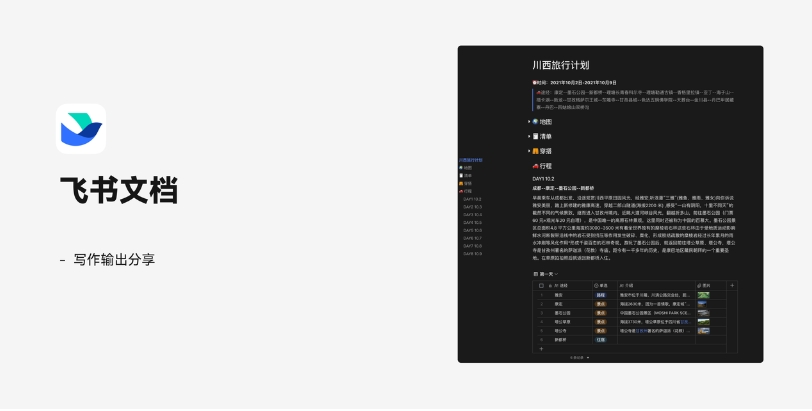812x411 pixels.
Task: Click the grid view icon before 第一天
Action: pos(536,274)
